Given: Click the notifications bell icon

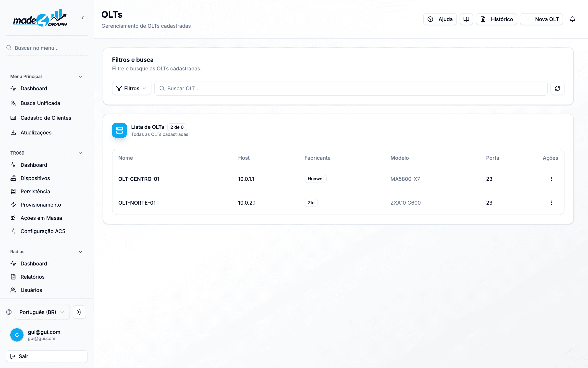Looking at the screenshot, I should [x=572, y=19].
